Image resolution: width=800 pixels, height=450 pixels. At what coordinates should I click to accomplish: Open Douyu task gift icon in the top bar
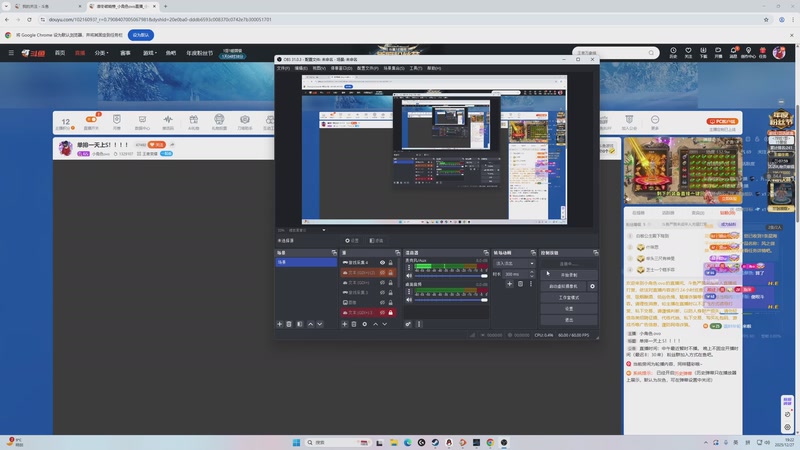(763, 52)
